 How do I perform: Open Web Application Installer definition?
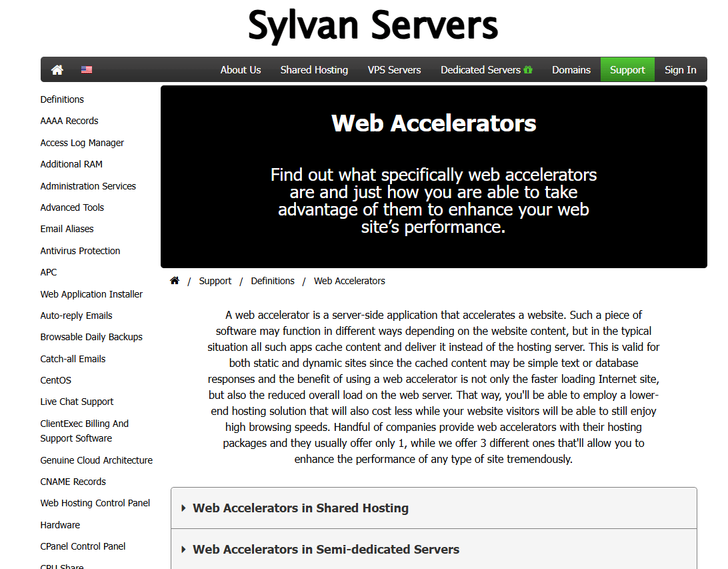tap(91, 294)
